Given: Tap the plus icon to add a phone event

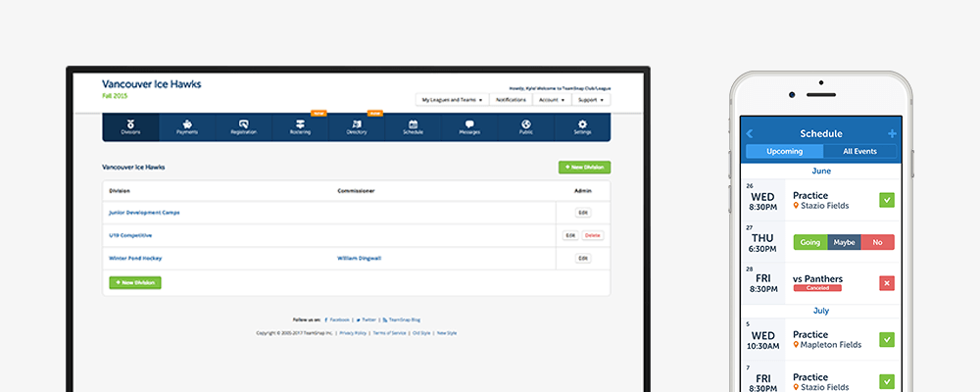Looking at the screenshot, I should tap(892, 134).
